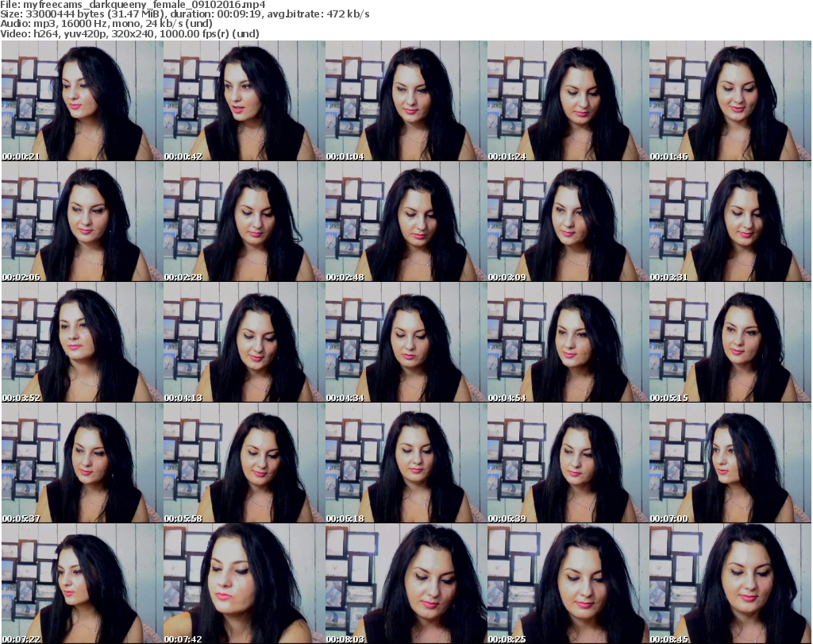Select the frame stamped 00:00:42
The height and width of the screenshot is (644, 813).
click(245, 101)
